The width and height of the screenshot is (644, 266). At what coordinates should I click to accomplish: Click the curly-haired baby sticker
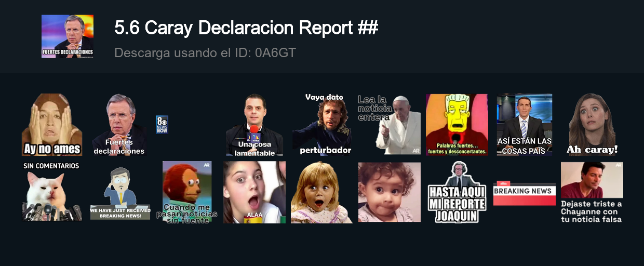pyautogui.click(x=390, y=192)
